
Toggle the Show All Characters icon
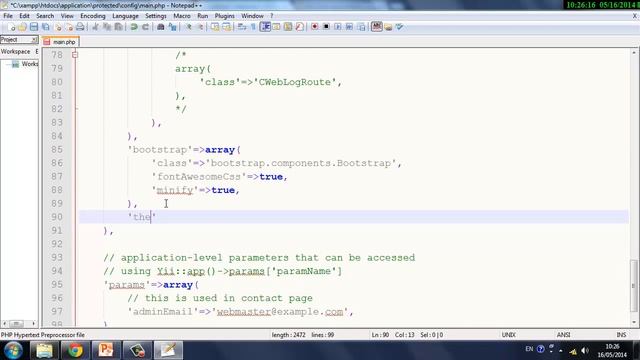[x=253, y=27]
